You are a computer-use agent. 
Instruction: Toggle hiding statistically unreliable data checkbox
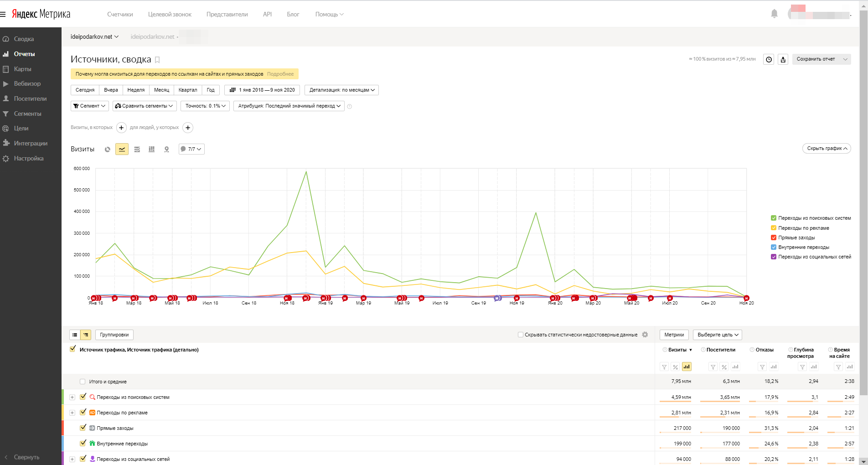coord(521,335)
